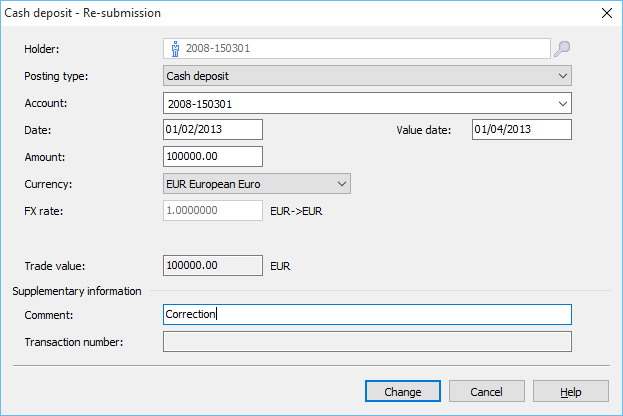The height and width of the screenshot is (416, 623).
Task: Place cursor in the Comment field
Action: click(366, 315)
